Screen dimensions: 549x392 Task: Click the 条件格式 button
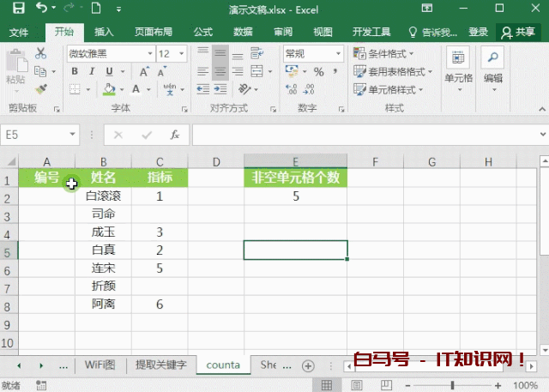click(395, 53)
